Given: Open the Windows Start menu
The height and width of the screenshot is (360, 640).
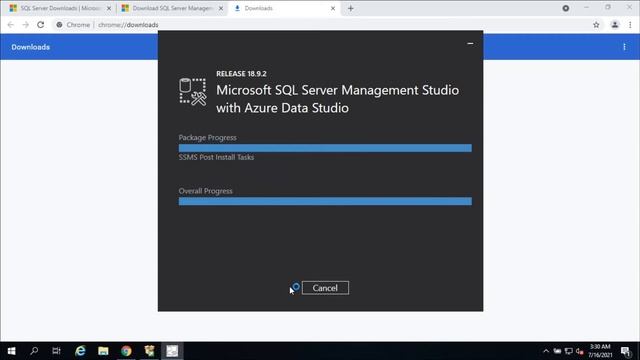Looking at the screenshot, I should coord(11,351).
